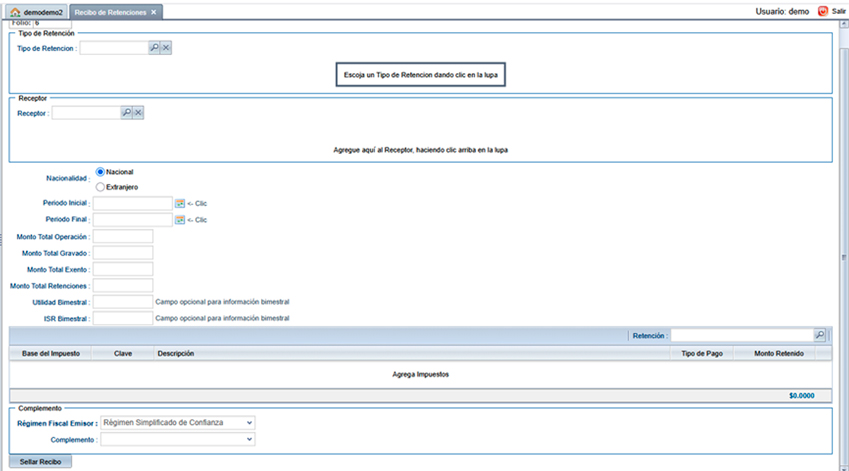Select the Recibo de Retenciones tab
The height and width of the screenshot is (471, 849).
coord(109,12)
